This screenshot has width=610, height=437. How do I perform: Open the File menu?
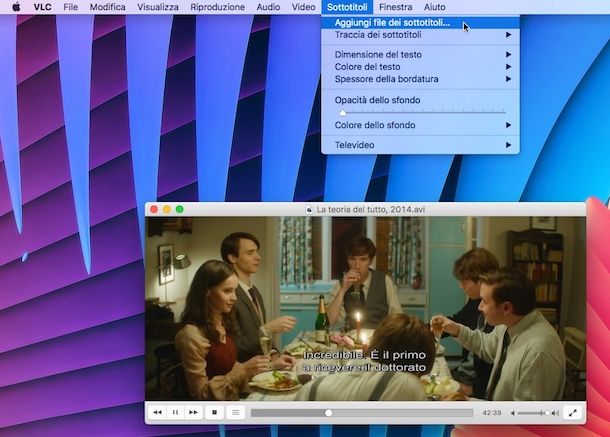tap(70, 7)
